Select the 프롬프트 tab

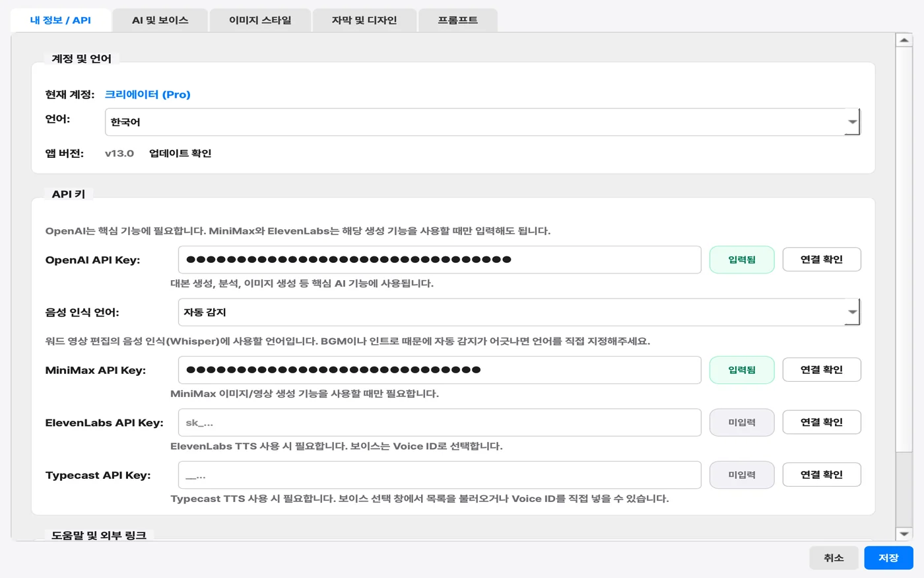pyautogui.click(x=458, y=20)
